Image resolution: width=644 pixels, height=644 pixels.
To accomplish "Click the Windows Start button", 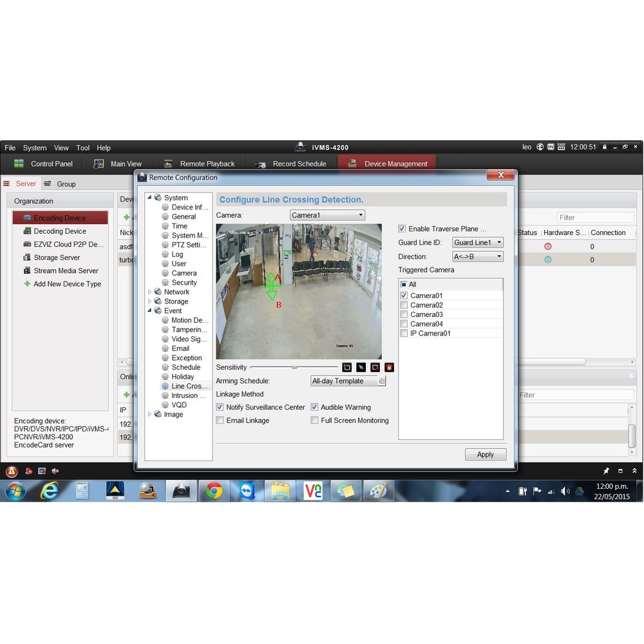I will pos(15,491).
